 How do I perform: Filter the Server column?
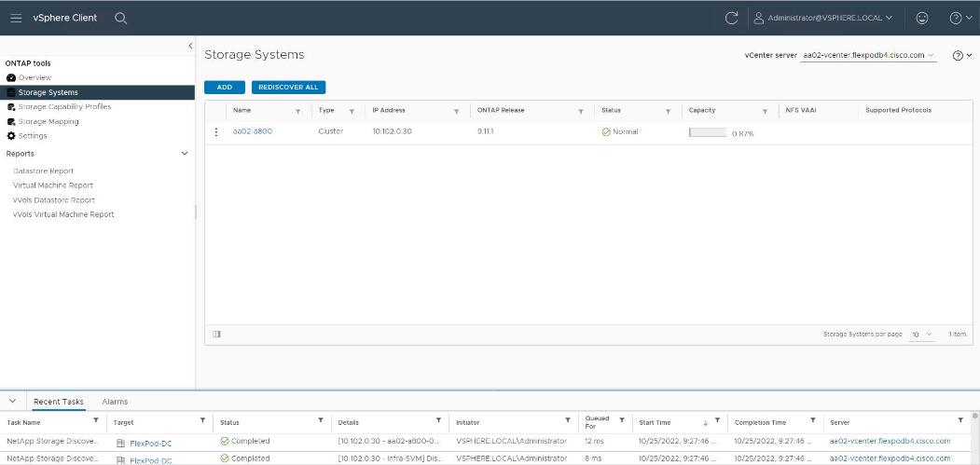(x=960, y=420)
